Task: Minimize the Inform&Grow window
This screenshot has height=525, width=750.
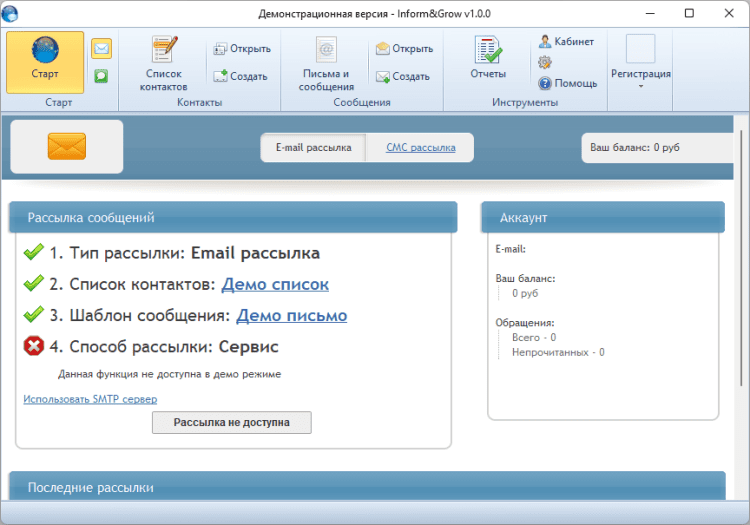Action: coord(650,13)
